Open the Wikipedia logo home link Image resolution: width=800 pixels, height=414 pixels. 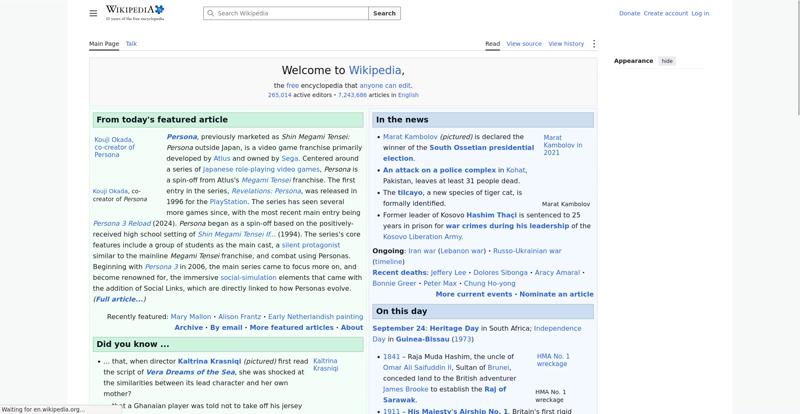(135, 13)
